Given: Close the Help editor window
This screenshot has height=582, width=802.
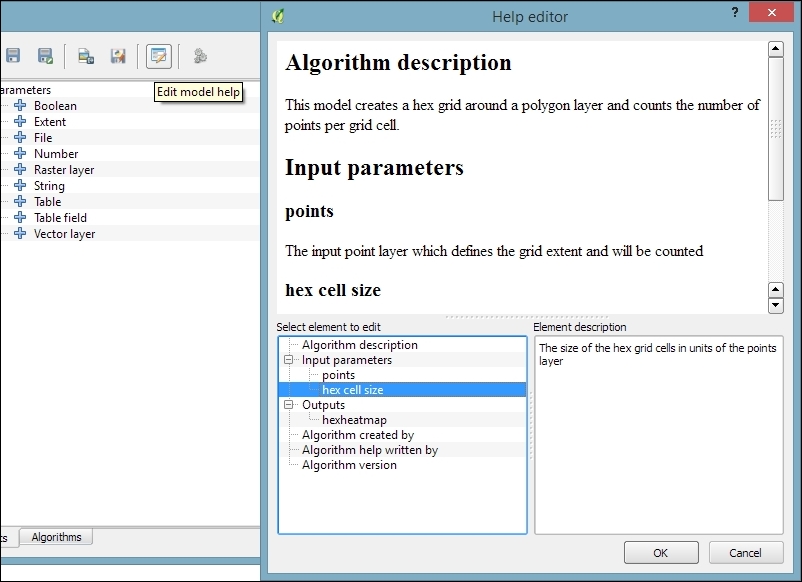Looking at the screenshot, I should (771, 12).
